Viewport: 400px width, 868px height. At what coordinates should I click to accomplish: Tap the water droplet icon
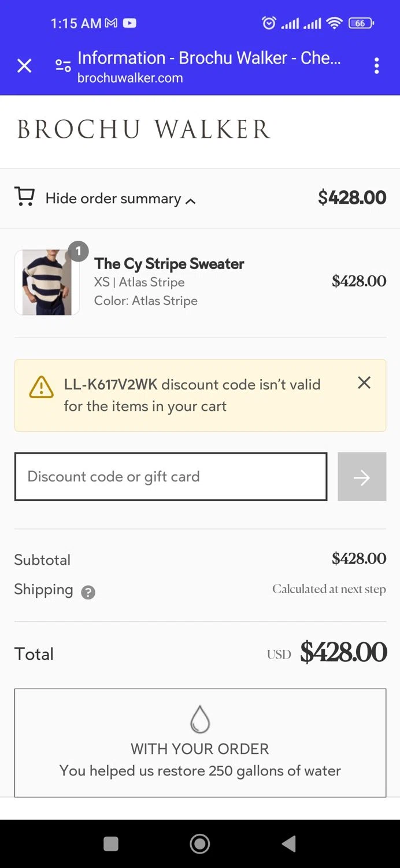click(x=200, y=719)
